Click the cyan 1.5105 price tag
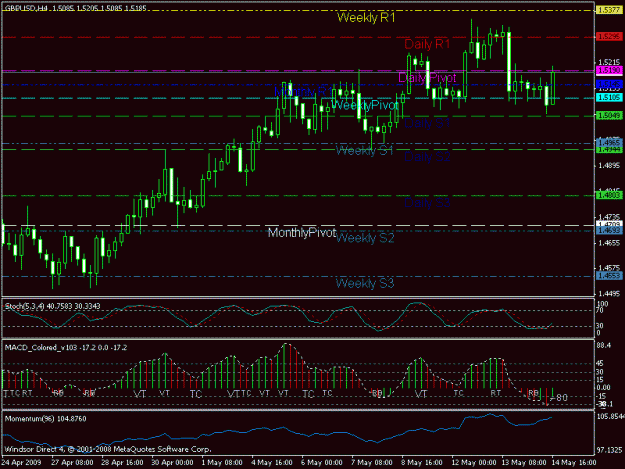The image size is (625, 469). [x=609, y=98]
